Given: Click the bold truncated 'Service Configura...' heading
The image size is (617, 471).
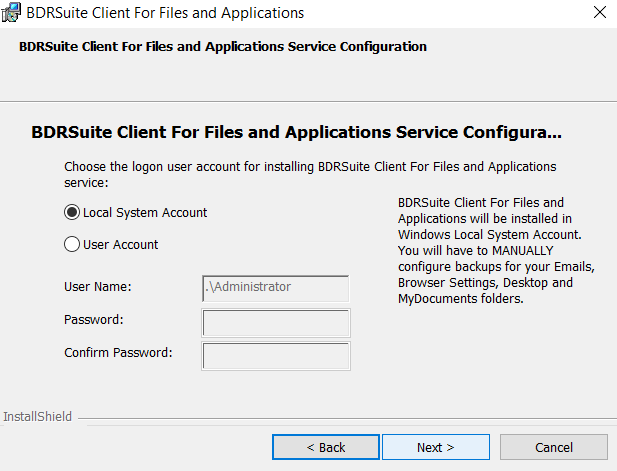Looking at the screenshot, I should pyautogui.click(x=296, y=132).
